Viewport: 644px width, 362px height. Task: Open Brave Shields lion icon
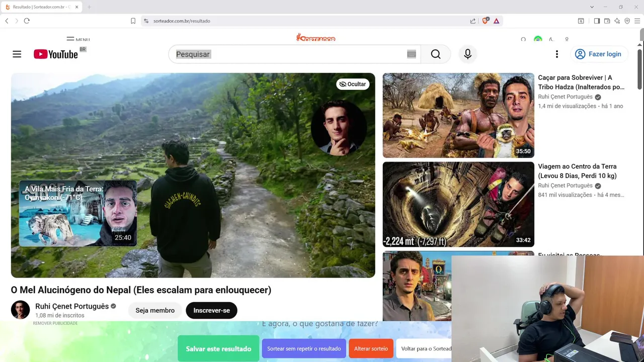486,21
